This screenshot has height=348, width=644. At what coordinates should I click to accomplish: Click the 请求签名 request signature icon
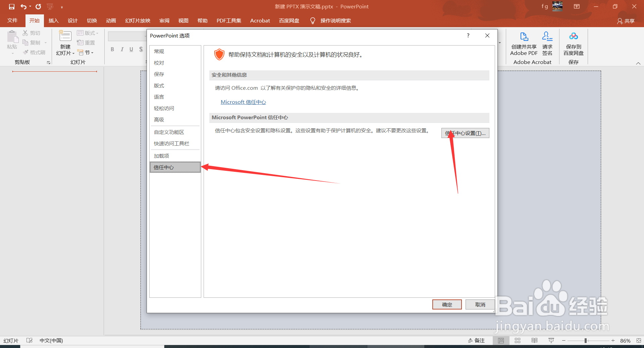[x=547, y=36]
